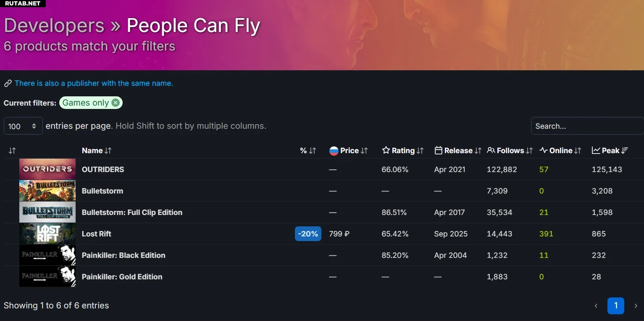Sort table by Name column
Image resolution: width=644 pixels, height=321 pixels.
coord(97,151)
